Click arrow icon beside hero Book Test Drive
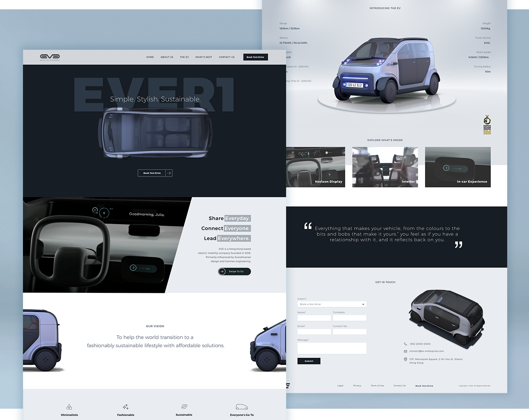Viewport: 529px width, 420px height. [x=169, y=173]
